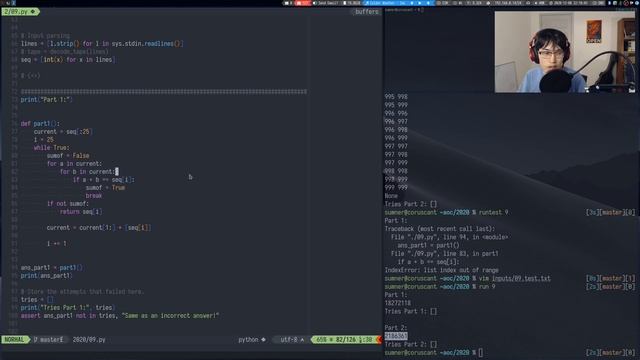This screenshot has height=360, width=640.
Task: Click the if a + b == seq[i]: editor line
Action: (103, 180)
